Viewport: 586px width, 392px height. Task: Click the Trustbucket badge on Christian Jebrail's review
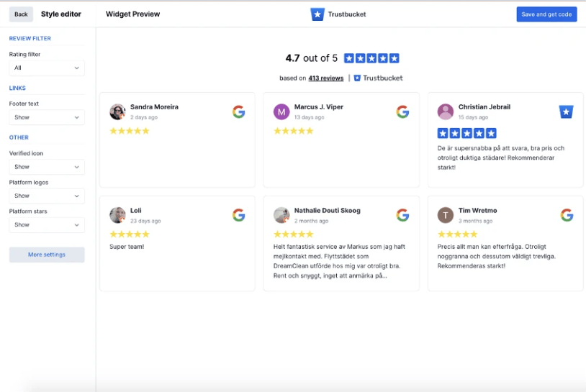tap(566, 111)
